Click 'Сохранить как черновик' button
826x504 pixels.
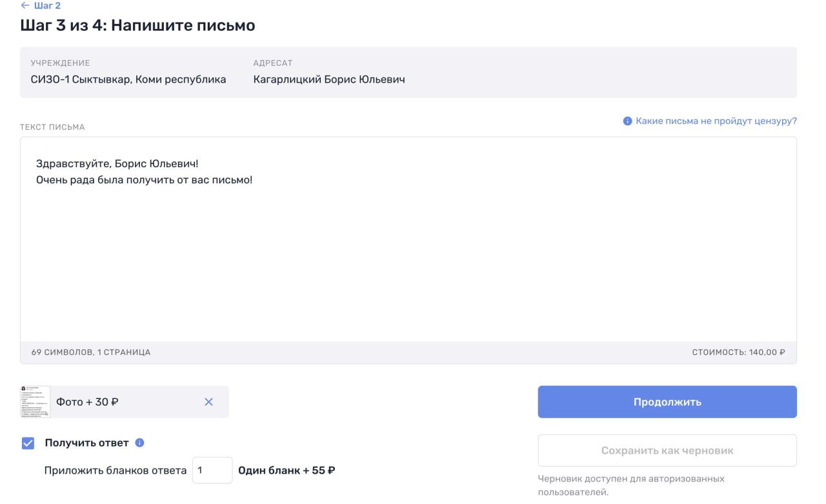(x=667, y=450)
